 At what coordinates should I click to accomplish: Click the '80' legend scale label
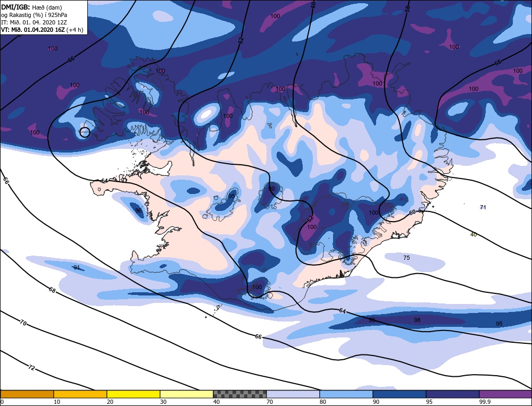[x=323, y=402]
